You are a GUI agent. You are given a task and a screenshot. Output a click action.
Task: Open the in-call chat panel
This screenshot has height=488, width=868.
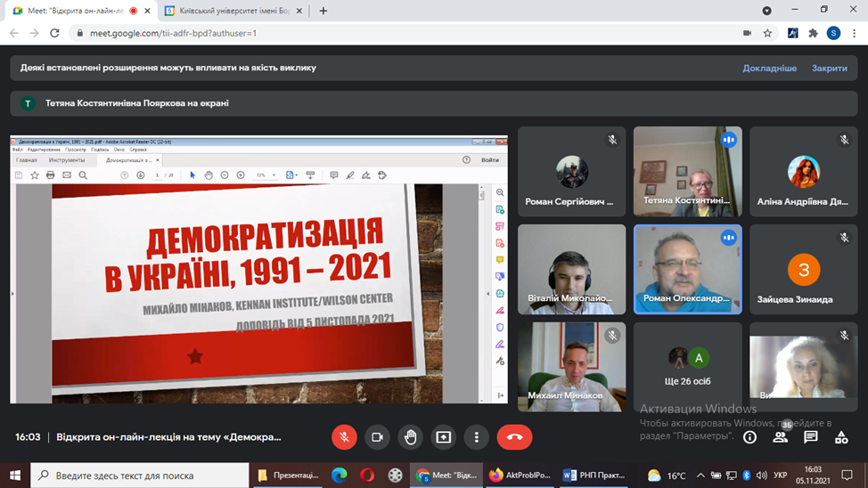click(x=811, y=437)
